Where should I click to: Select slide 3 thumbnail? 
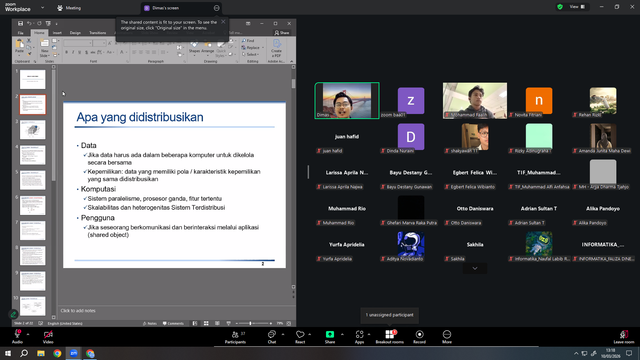pos(33,130)
